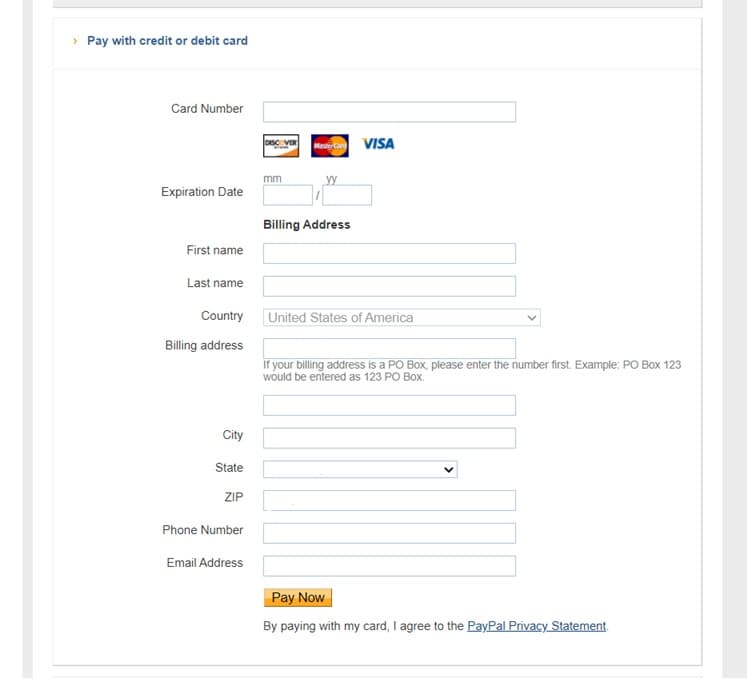Viewport: 747px width, 679px height.
Task: Click the Pay with credit or debit card heading
Action: coord(167,41)
